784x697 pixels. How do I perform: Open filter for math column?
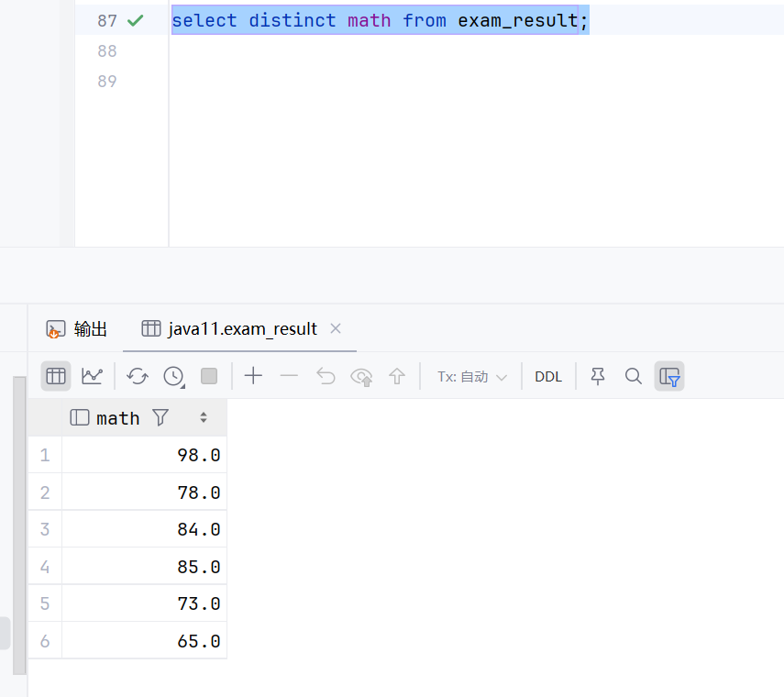tap(160, 417)
